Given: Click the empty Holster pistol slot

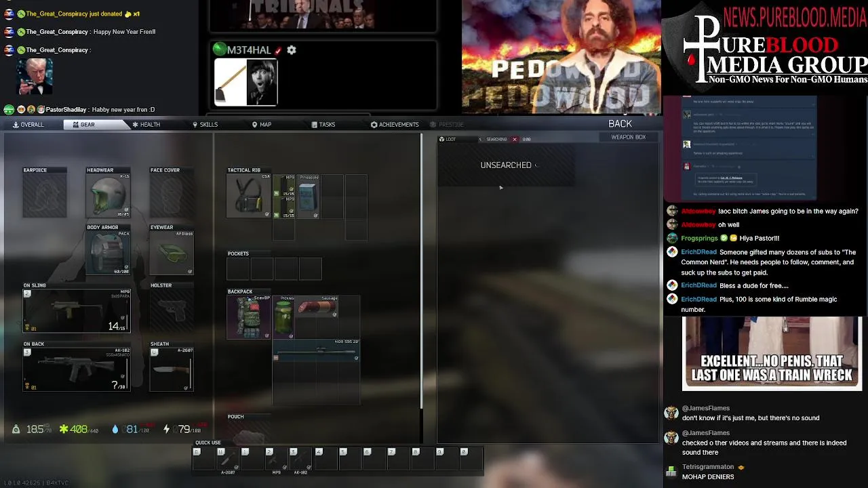Looking at the screenshot, I should pos(172,311).
